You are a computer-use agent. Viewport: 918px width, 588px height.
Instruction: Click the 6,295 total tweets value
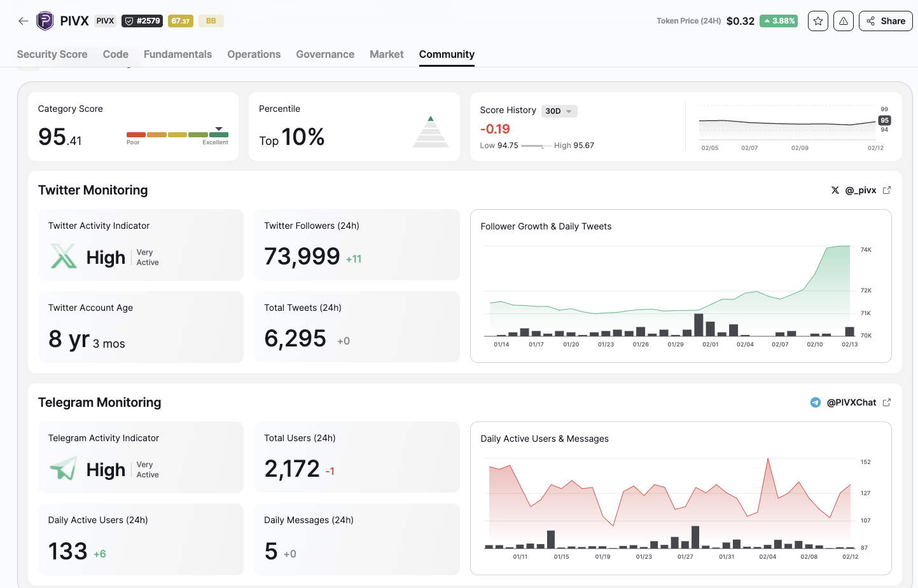tap(295, 338)
